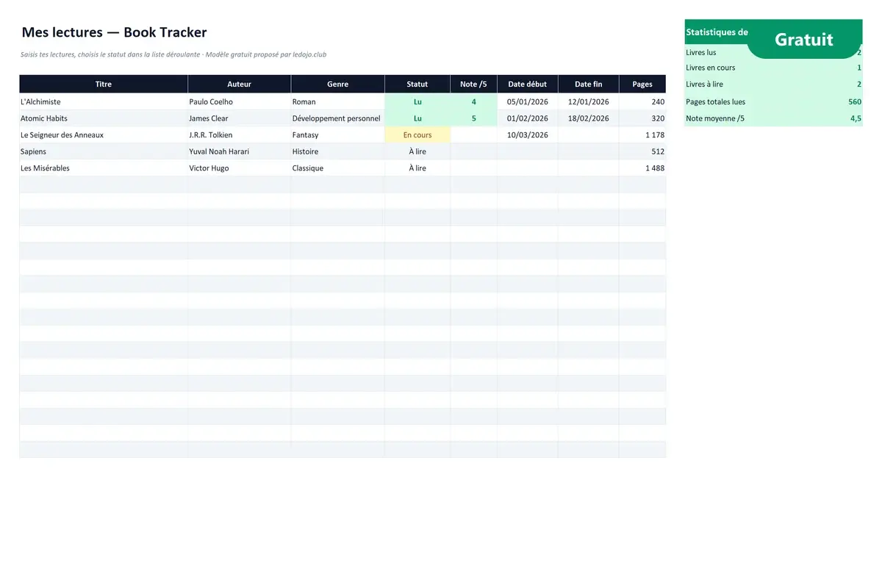Click the Mes lectures — Book Tracker title
This screenshot has width=882, height=588.
tap(114, 32)
